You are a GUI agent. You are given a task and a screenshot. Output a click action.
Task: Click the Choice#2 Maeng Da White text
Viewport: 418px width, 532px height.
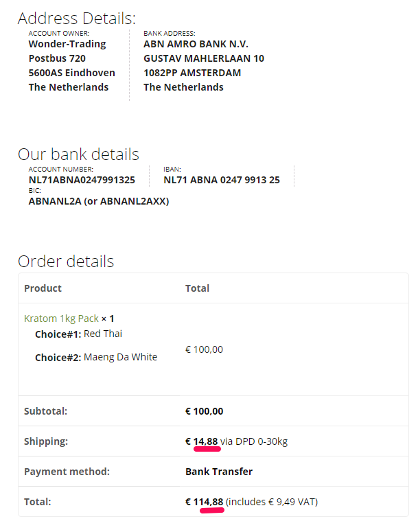coord(96,357)
